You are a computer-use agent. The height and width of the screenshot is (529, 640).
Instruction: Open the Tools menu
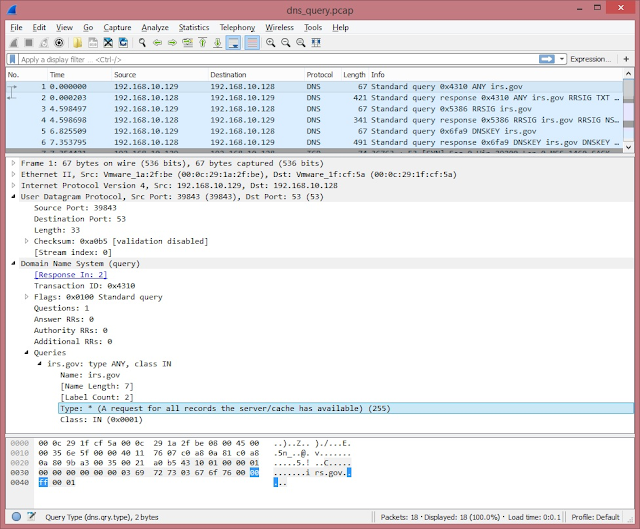click(313, 27)
